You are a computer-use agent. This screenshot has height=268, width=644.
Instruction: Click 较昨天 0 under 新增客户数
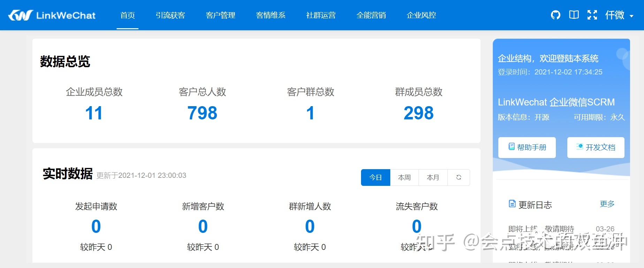(203, 247)
